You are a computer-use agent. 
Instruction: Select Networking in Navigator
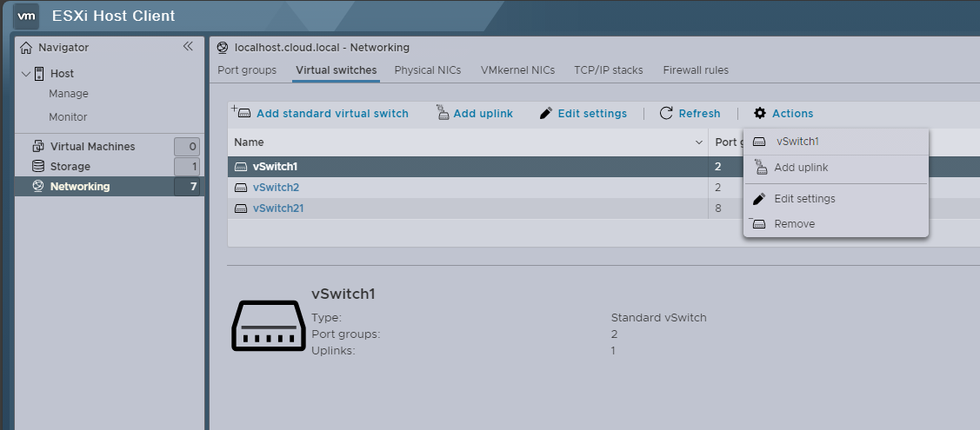[x=80, y=186]
